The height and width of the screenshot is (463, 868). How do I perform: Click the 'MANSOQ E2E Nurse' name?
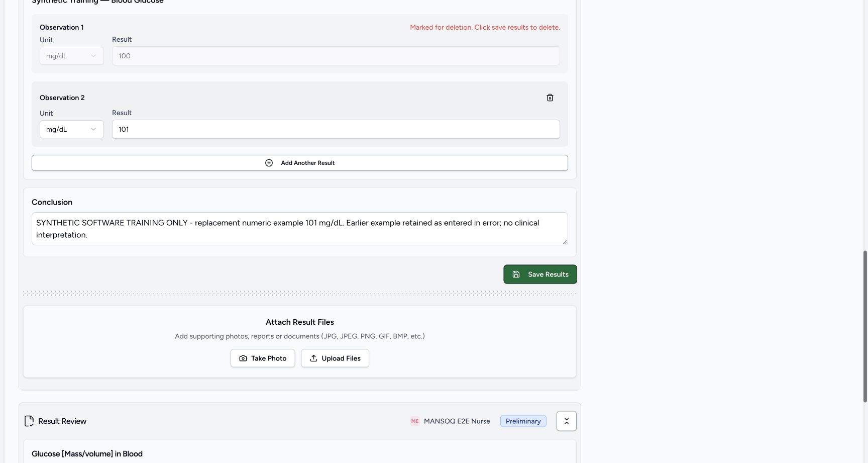(457, 421)
